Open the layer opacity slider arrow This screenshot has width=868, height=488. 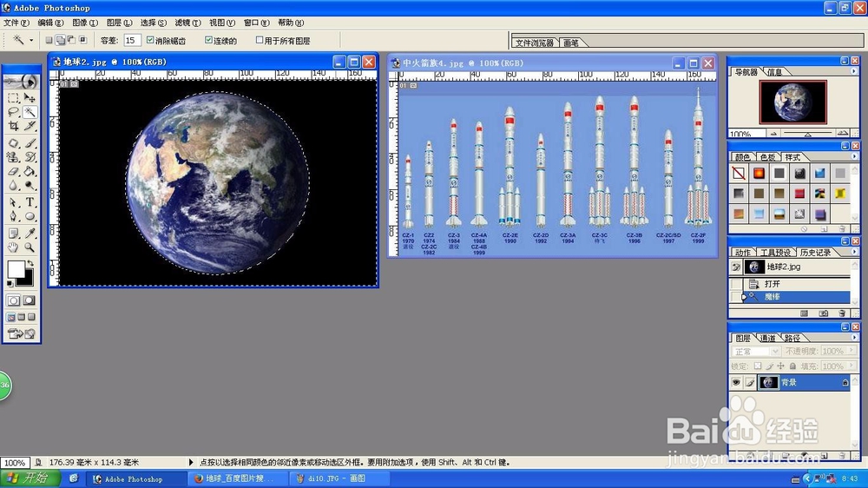[x=852, y=351]
